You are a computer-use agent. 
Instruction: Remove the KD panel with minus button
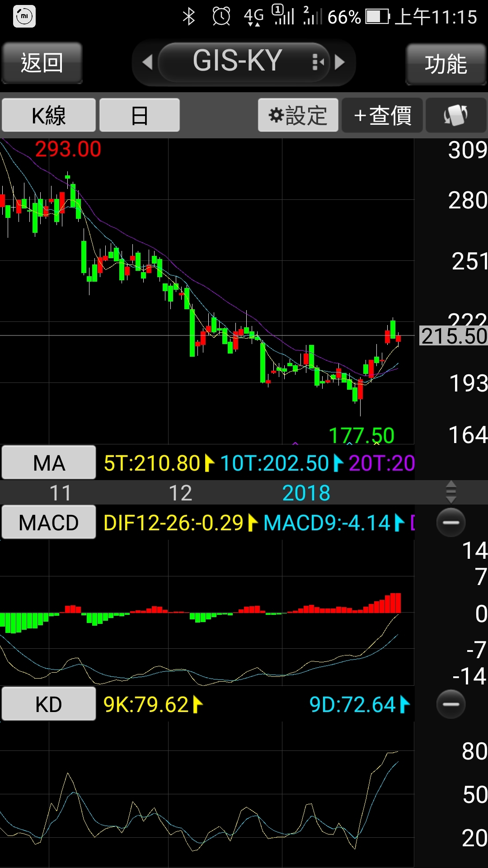[x=451, y=704]
